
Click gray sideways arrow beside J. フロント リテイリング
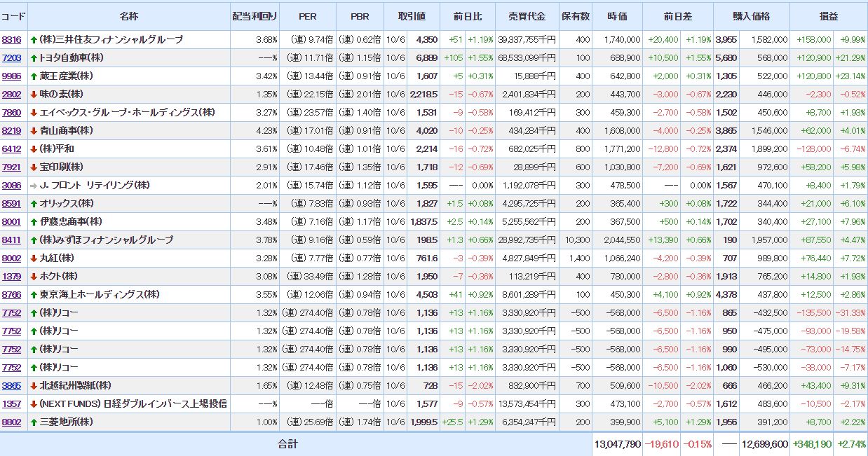34,185
